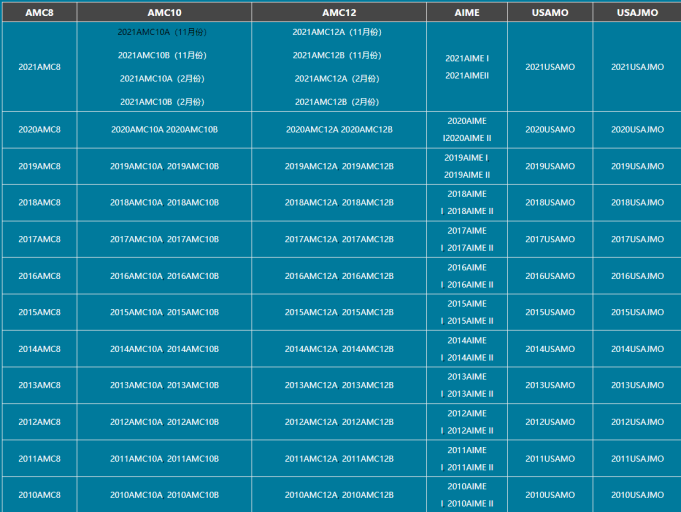Open the 2020AMC8 link
Screen dimensions: 681x512
pos(39,129)
